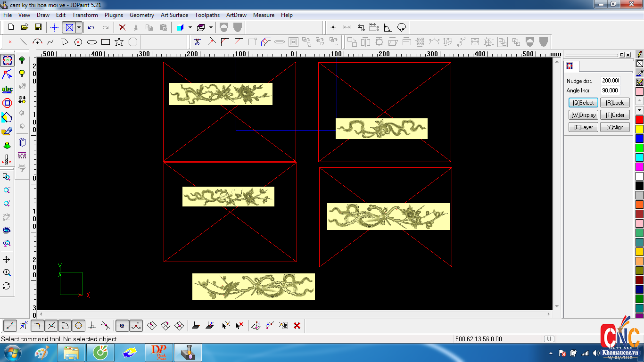Open the Art Surface menu
644x362 pixels.
[x=174, y=15]
